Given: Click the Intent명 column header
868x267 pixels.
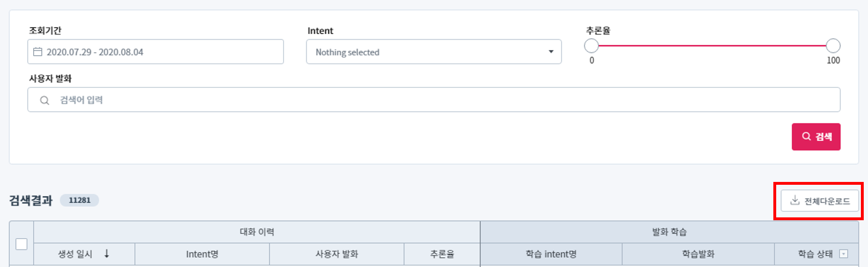Looking at the screenshot, I should 202,254.
